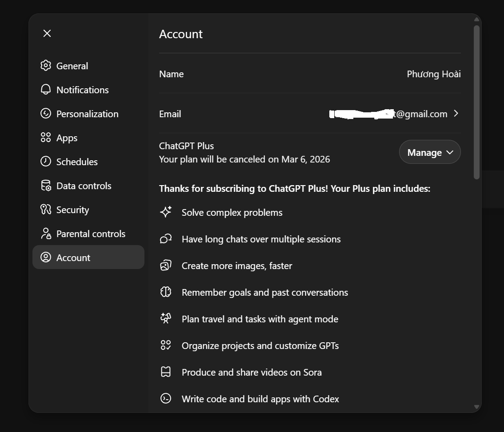Open the Notifications settings tab

pyautogui.click(x=88, y=90)
